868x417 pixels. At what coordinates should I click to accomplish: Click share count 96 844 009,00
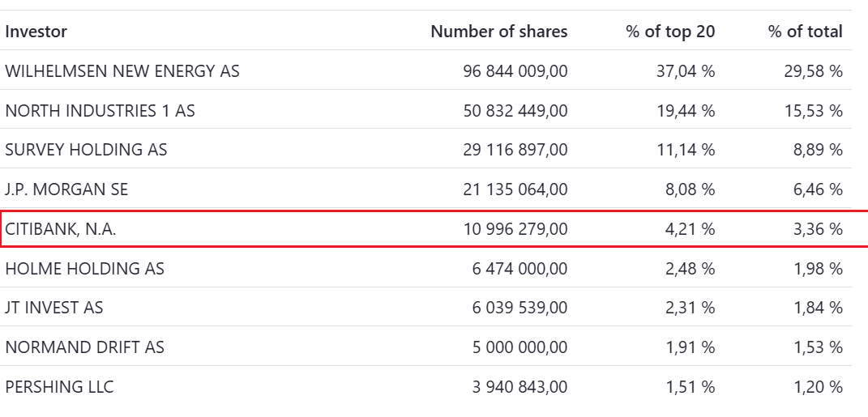515,71
